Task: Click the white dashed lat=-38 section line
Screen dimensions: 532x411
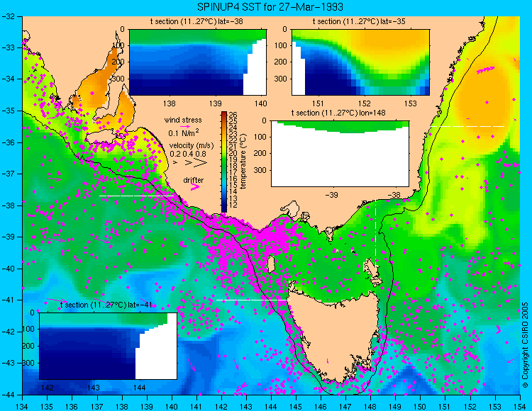Action: (136, 196)
